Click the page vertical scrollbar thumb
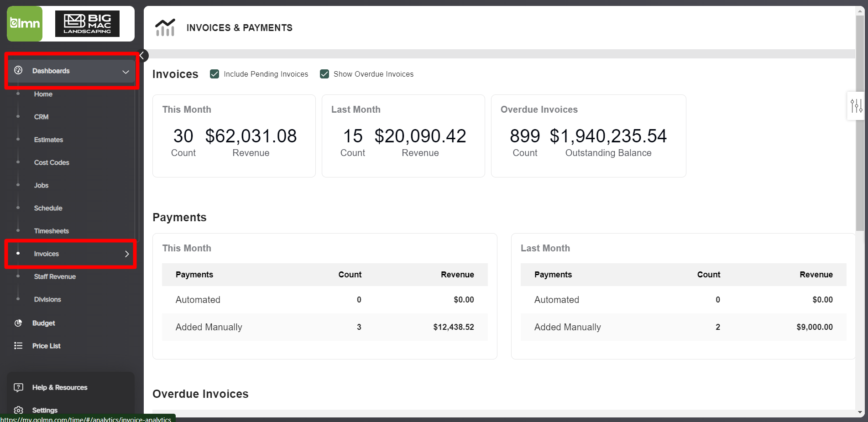This screenshot has height=422, width=868. 860,123
